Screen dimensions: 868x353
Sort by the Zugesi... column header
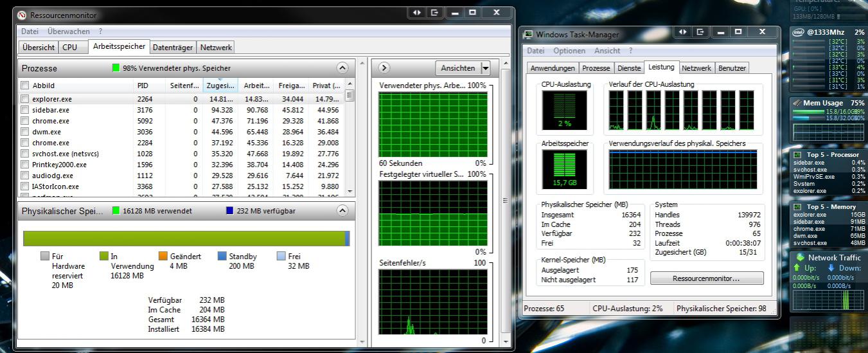point(220,86)
